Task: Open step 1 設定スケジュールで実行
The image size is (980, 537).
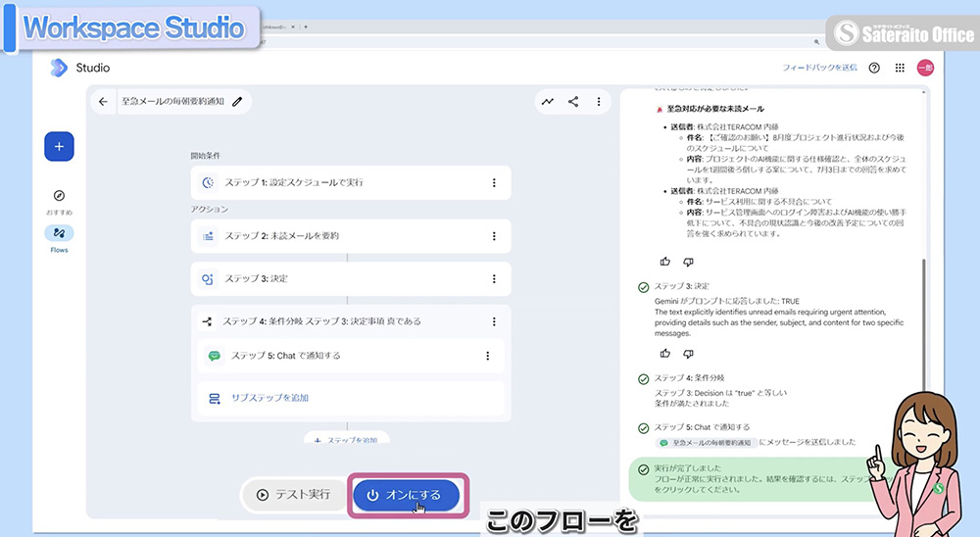Action: coord(351,182)
